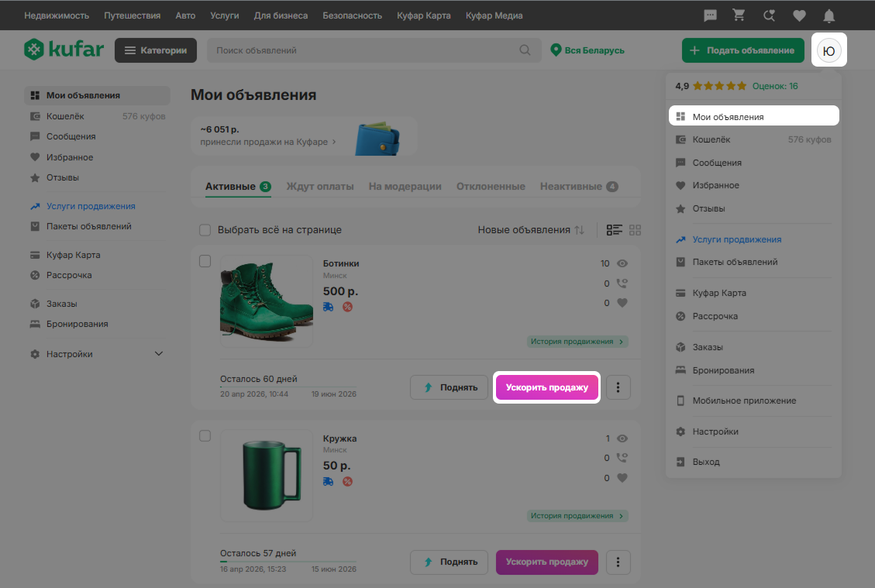Open Категории dropdown button
This screenshot has width=875, height=588.
tap(156, 50)
